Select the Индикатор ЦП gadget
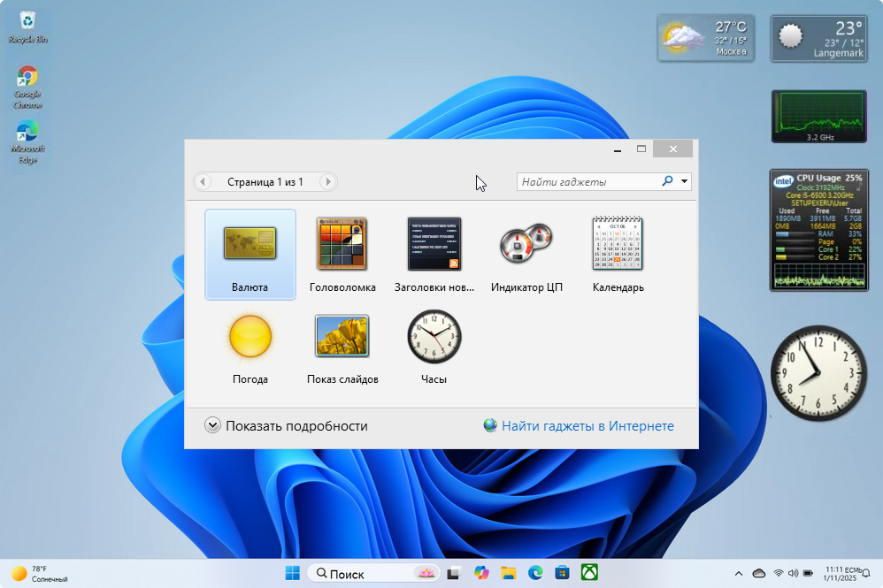Image resolution: width=883 pixels, height=588 pixels. pos(526,253)
